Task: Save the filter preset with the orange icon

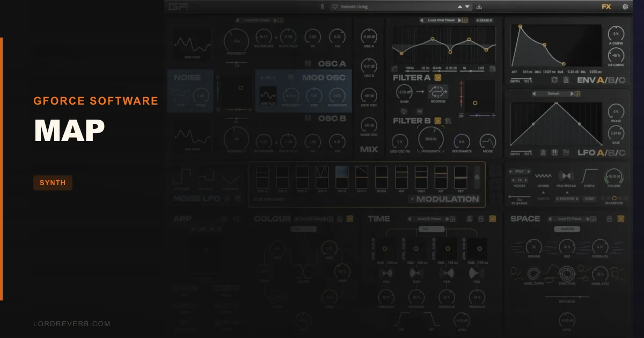Action: 465,20
